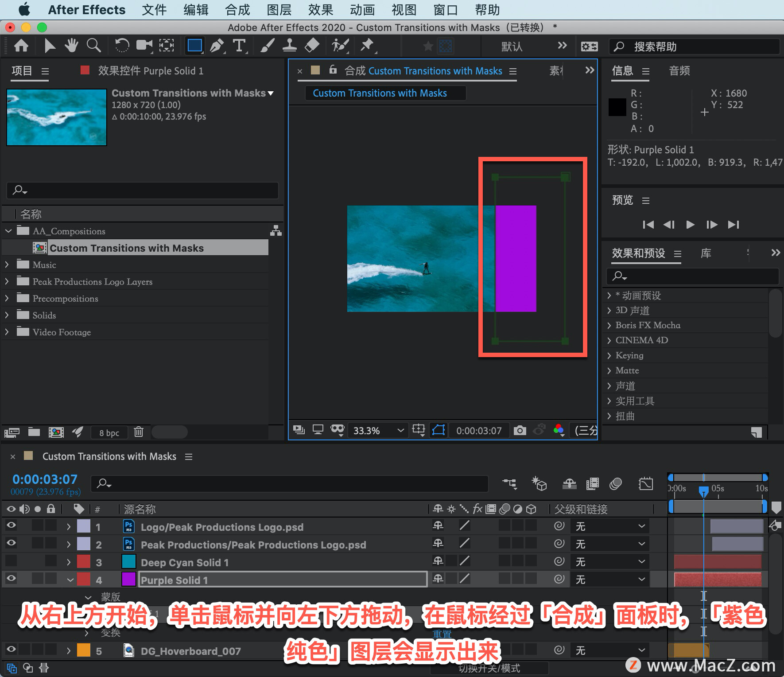The width and height of the screenshot is (784, 677).
Task: Switch to the 音频 tab
Action: 679,70
